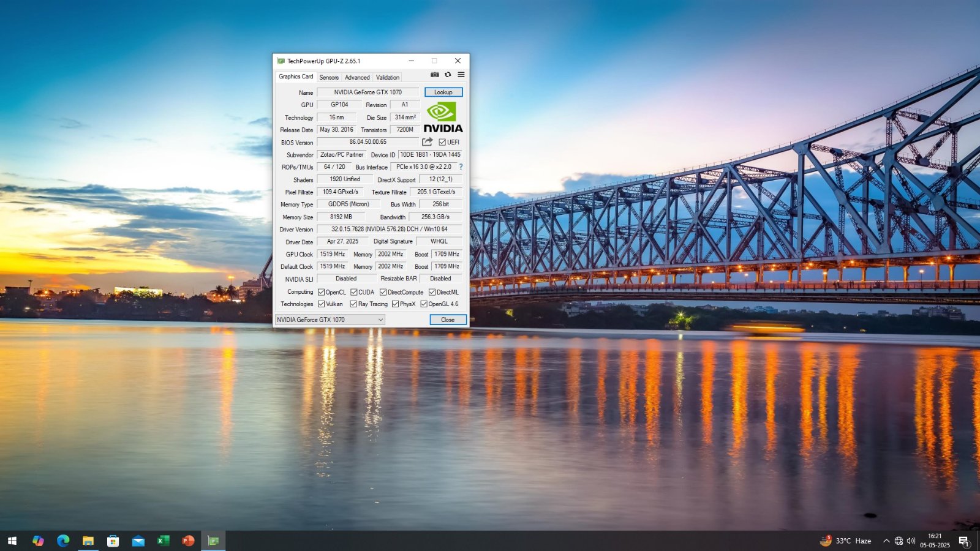Screen dimensions: 980x551
Task: Click the Lookup button
Action: pos(443,92)
